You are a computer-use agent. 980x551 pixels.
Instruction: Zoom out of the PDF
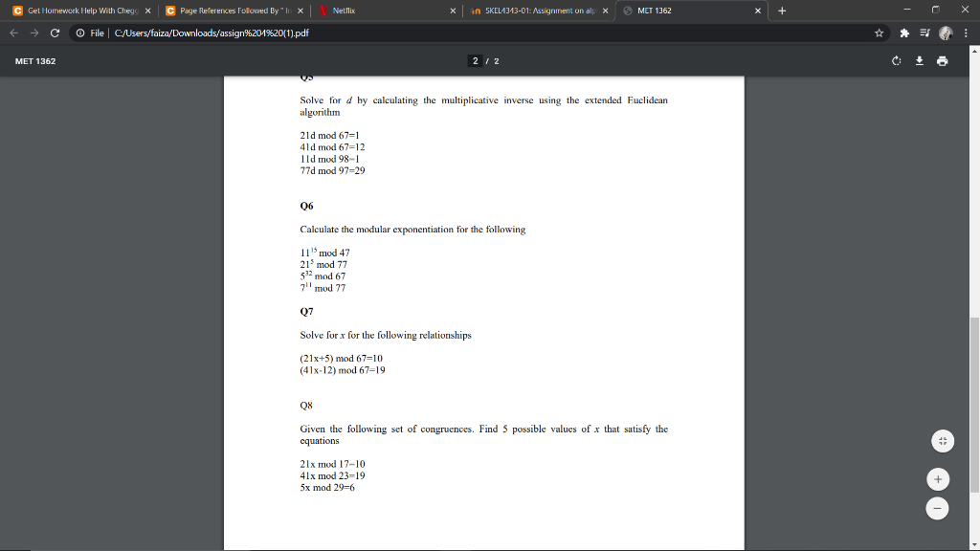click(938, 508)
